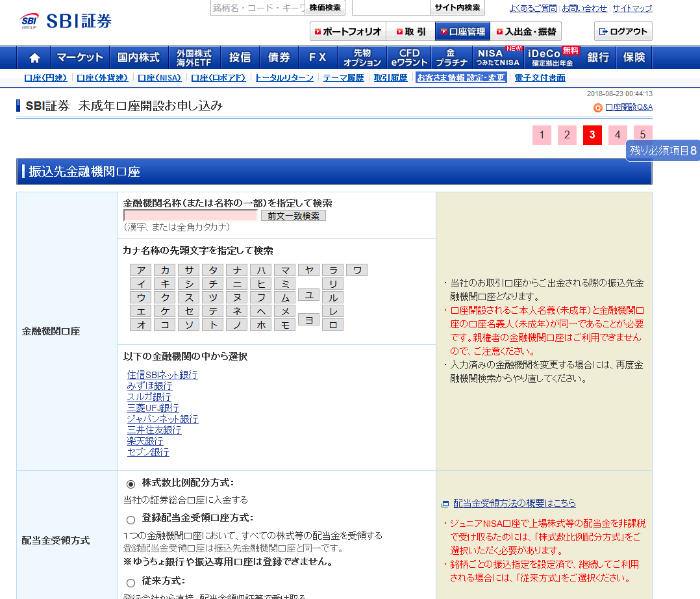Click the SBI証券 logo
This screenshot has width=700, height=599.
pyautogui.click(x=66, y=21)
